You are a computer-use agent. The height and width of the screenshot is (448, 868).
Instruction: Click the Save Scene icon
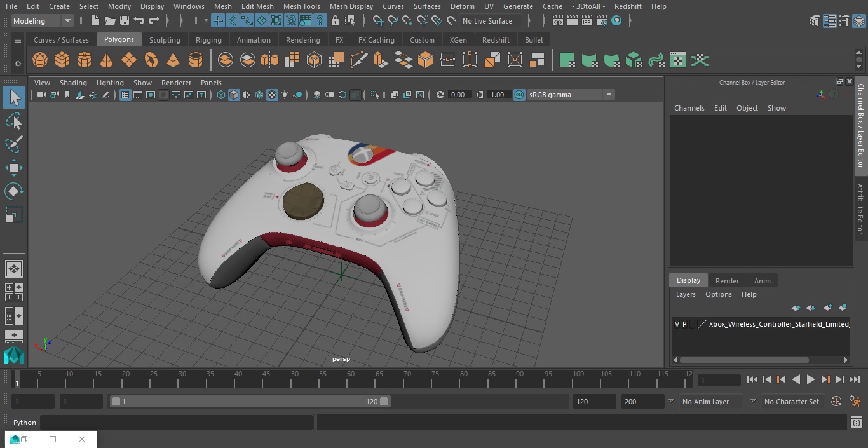point(125,21)
